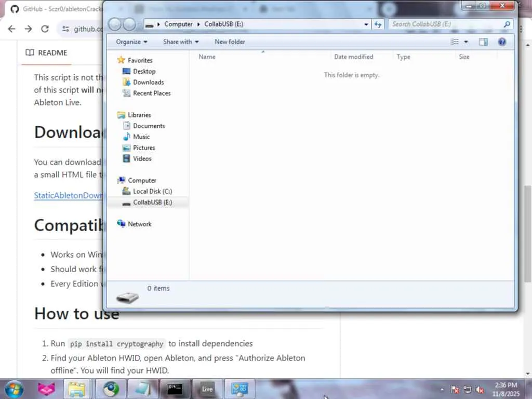Screen dimensions: 532x399
Task: Click the Explorer Back navigation button
Action: coord(115,24)
